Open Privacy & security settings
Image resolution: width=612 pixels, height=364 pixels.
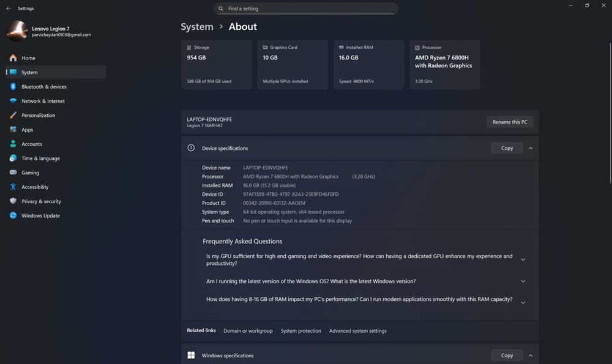point(56,201)
